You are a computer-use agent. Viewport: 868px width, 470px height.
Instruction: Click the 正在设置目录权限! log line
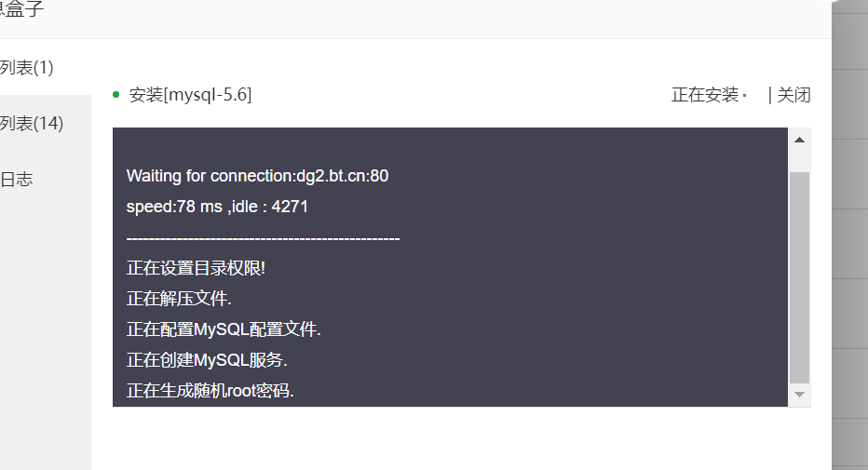pyautogui.click(x=196, y=268)
